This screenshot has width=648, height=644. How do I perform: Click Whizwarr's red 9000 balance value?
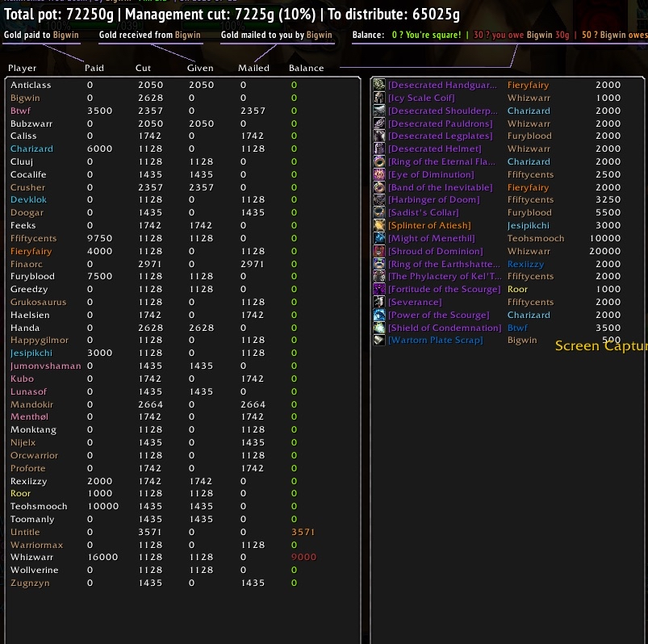pos(303,557)
